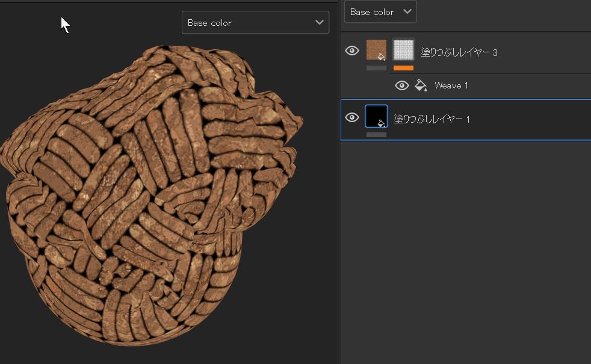
Task: Open the layer panel Base color dropdown
Action: (x=380, y=12)
